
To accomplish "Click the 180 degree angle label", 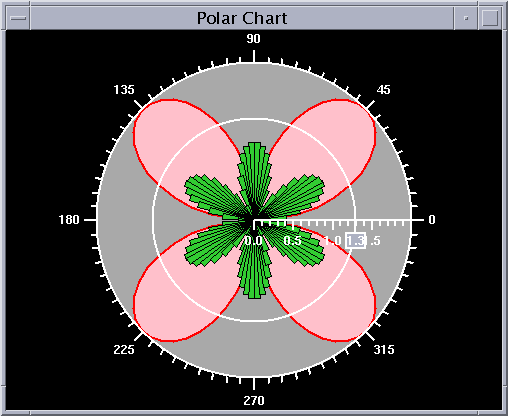I will [x=69, y=220].
